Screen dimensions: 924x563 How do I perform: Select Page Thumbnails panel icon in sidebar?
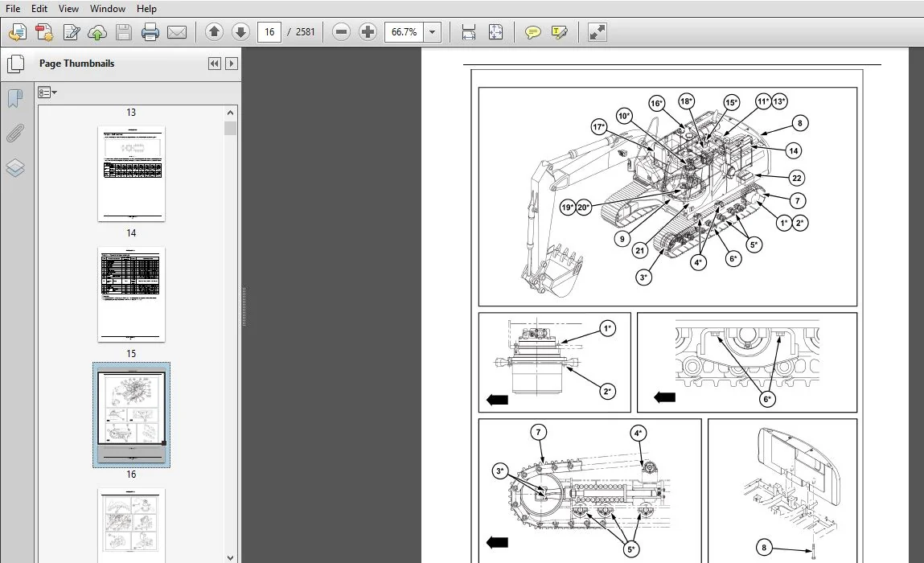click(15, 64)
